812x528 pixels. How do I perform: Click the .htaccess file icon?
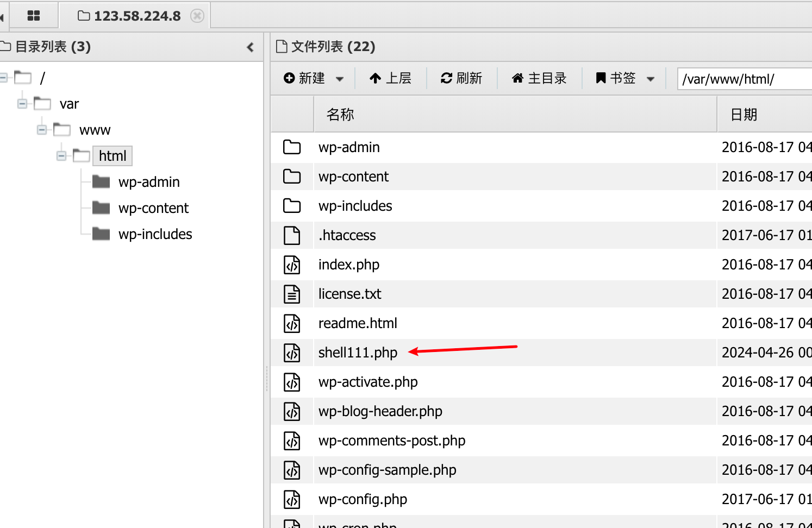292,235
